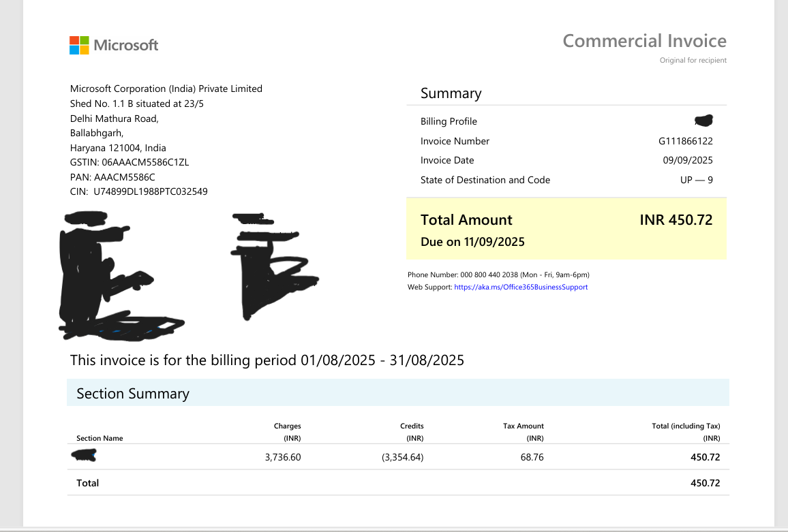Select 'Shed No. 1.1 B situated at 23/5' line
The height and width of the screenshot is (532, 788).
(x=137, y=104)
